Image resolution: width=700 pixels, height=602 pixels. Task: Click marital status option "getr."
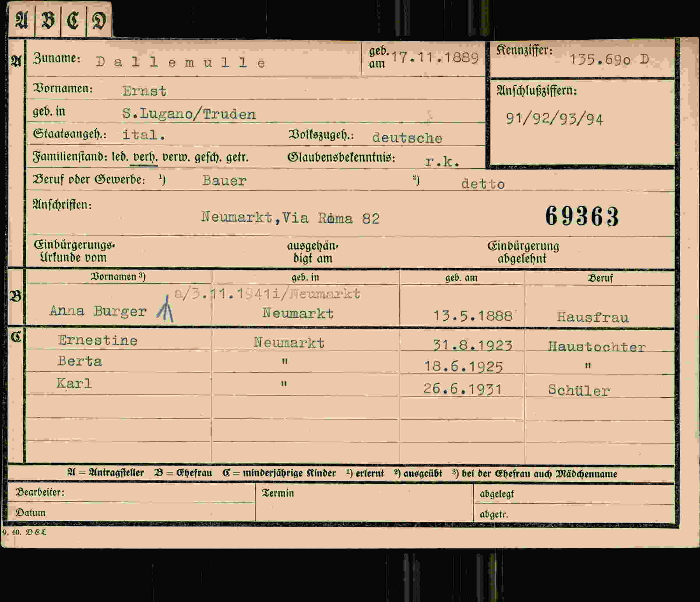[x=237, y=157]
